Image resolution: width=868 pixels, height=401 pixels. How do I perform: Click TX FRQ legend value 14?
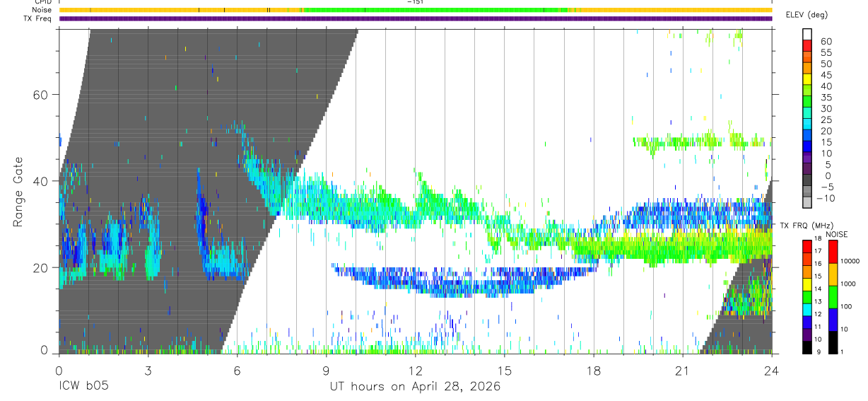click(818, 289)
